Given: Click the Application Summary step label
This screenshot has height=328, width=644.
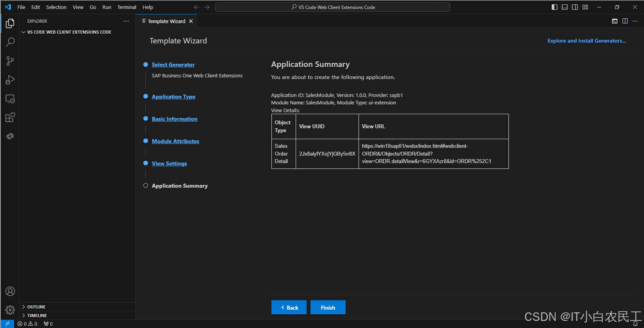Looking at the screenshot, I should pos(180,186).
